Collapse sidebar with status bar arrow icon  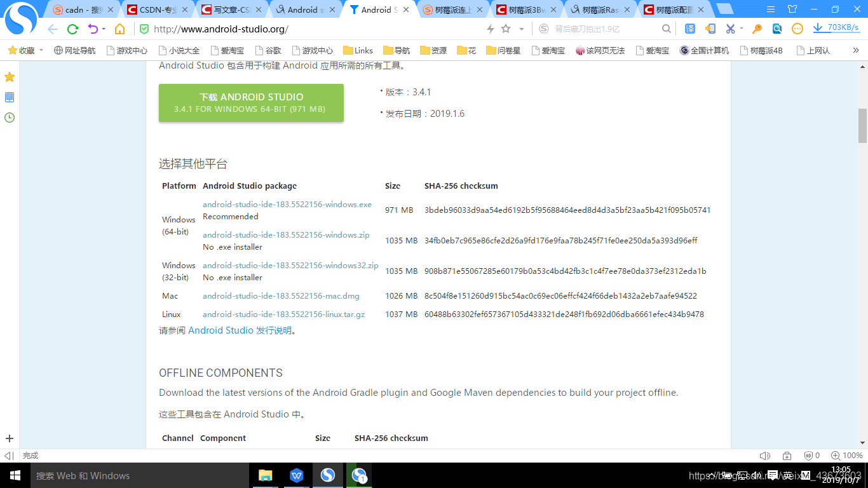click(9, 456)
